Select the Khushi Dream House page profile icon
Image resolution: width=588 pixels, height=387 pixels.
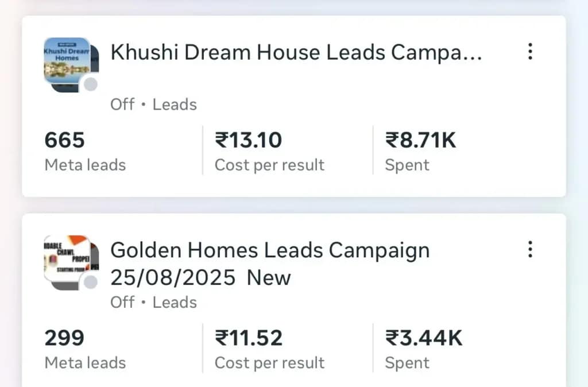[x=90, y=84]
